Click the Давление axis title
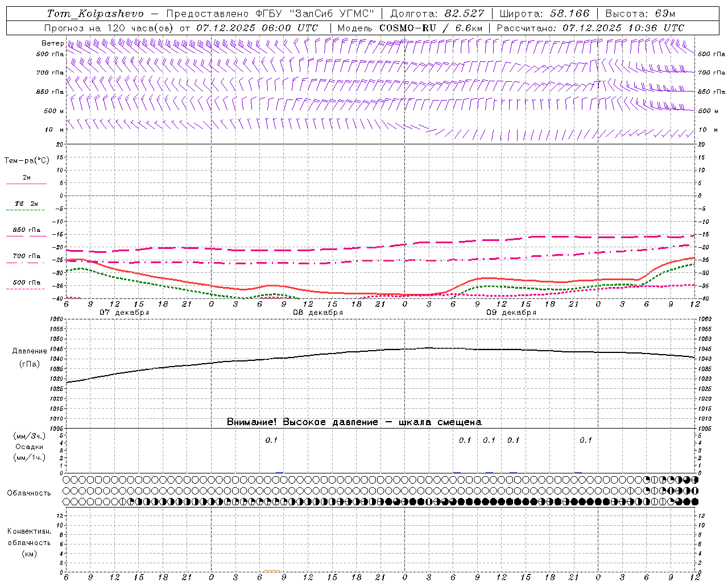The width and height of the screenshot is (728, 582). tap(30, 351)
